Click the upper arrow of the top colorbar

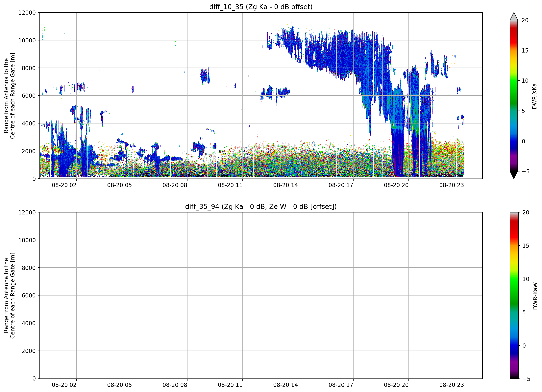tap(514, 16)
